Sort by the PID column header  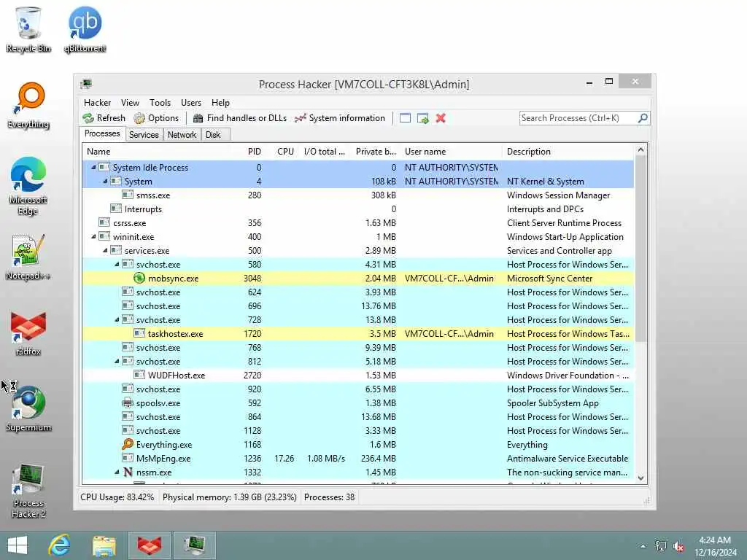tap(255, 152)
